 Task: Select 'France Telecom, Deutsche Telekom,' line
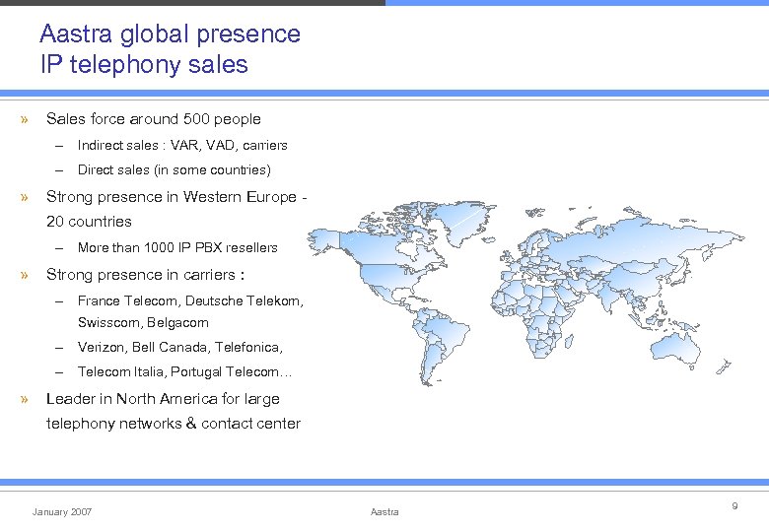190,300
